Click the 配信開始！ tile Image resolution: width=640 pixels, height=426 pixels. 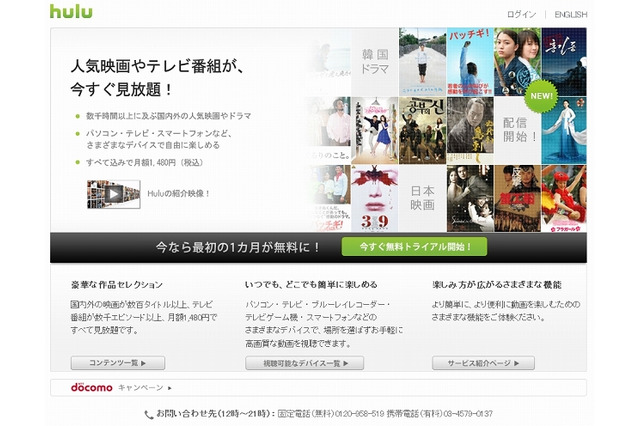(x=517, y=130)
